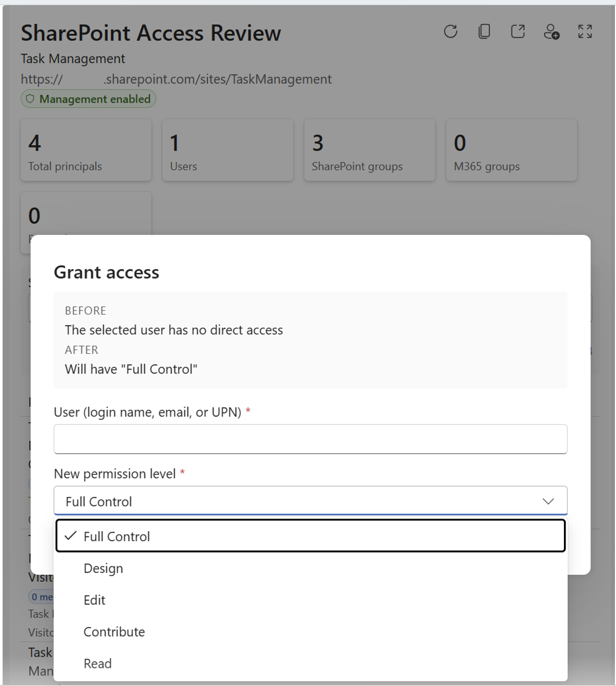The image size is (616, 686).
Task: Expand the view to fullscreen
Action: coord(585,32)
